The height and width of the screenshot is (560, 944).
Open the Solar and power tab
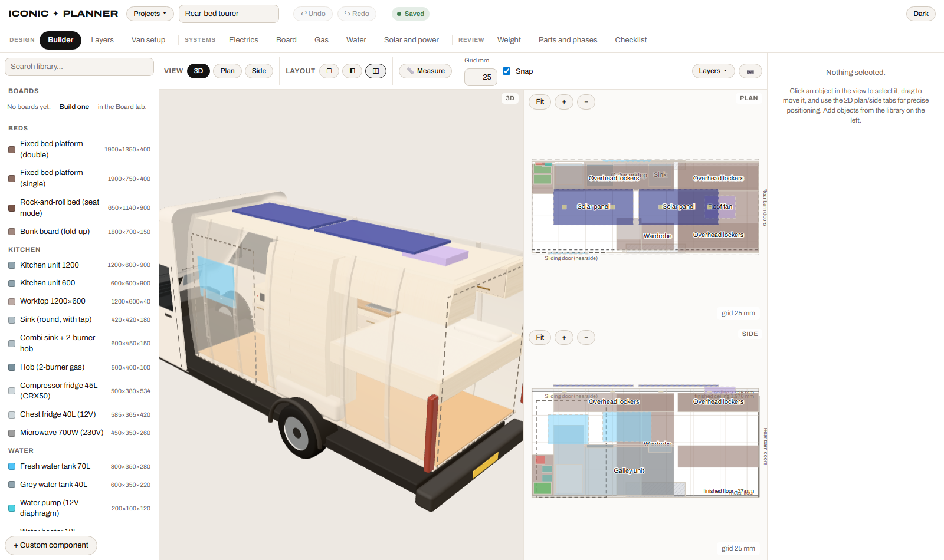pyautogui.click(x=411, y=40)
